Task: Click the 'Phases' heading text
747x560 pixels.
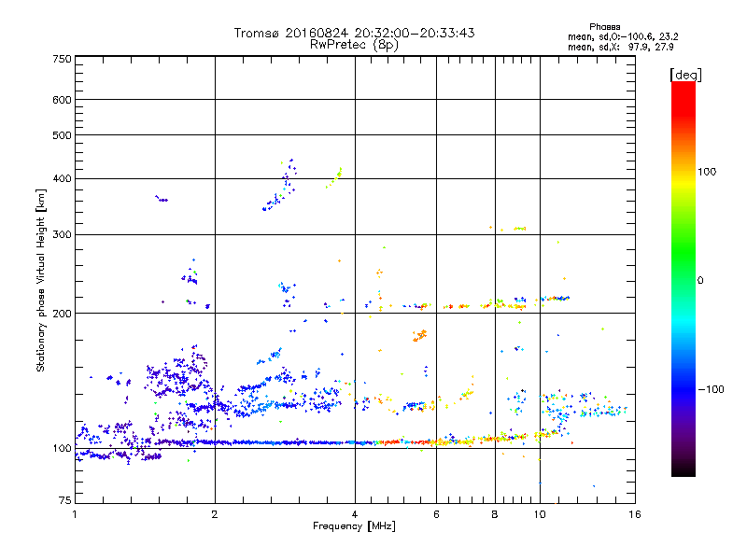Action: coord(604,27)
